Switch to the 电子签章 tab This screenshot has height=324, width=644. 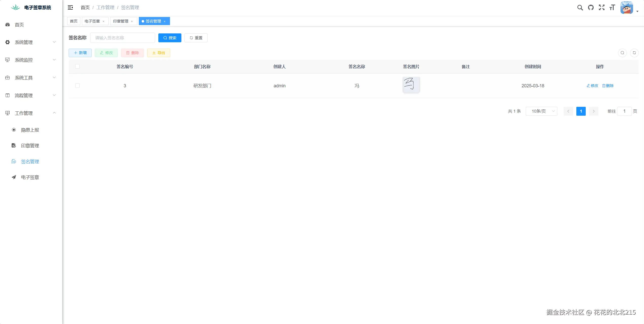click(x=92, y=21)
